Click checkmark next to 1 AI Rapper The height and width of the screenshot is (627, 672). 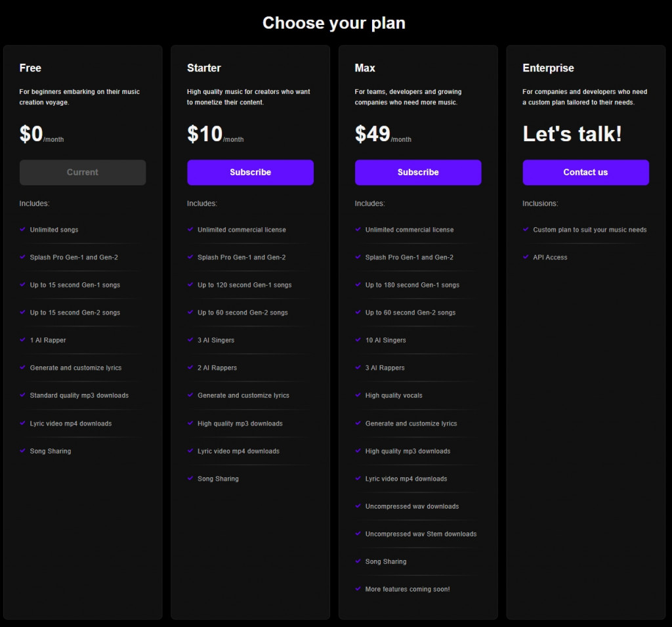23,339
